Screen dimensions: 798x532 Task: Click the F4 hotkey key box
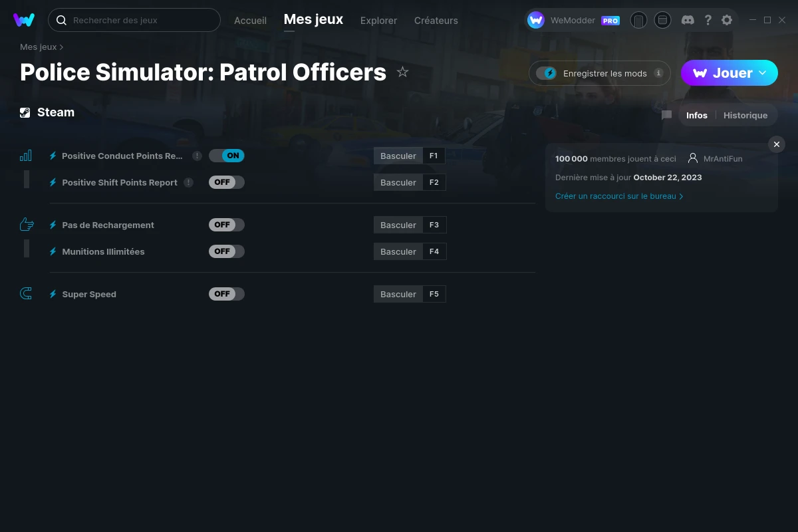(434, 251)
